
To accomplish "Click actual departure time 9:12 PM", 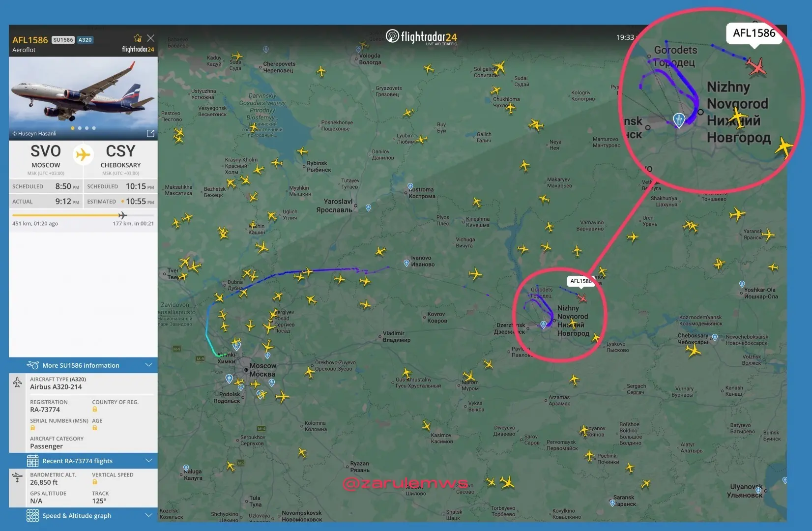I will pyautogui.click(x=67, y=201).
